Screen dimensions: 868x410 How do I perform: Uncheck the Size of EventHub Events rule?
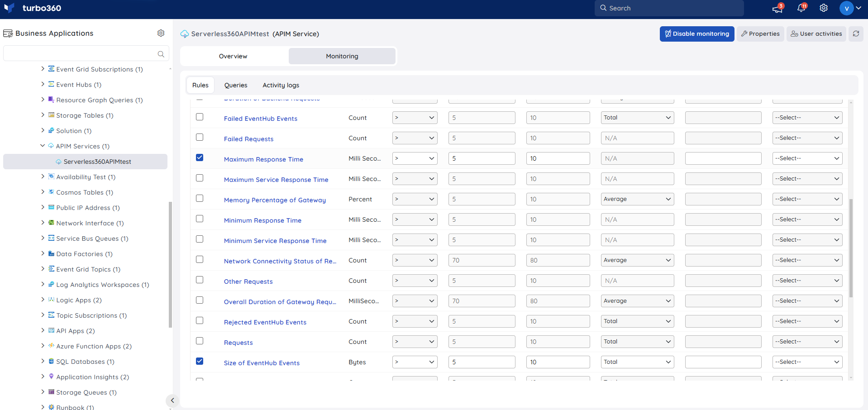(200, 361)
